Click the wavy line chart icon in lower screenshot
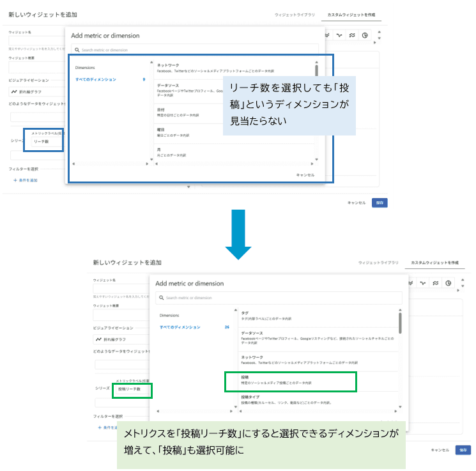The width and height of the screenshot is (476, 471). [x=423, y=283]
